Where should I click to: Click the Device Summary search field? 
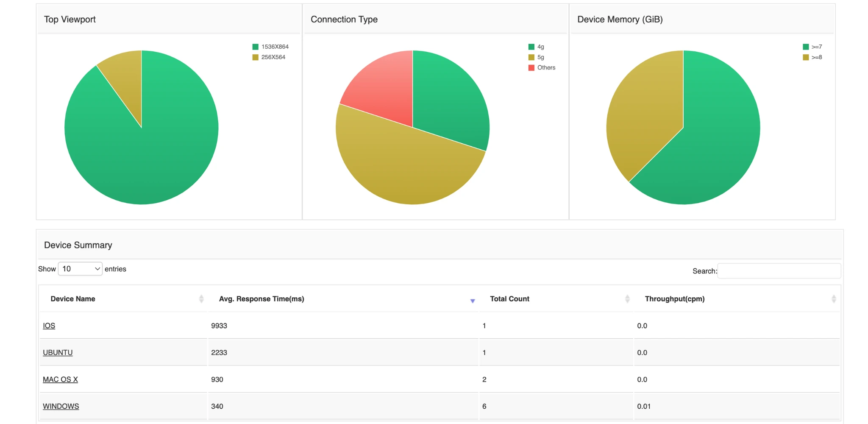coord(779,271)
